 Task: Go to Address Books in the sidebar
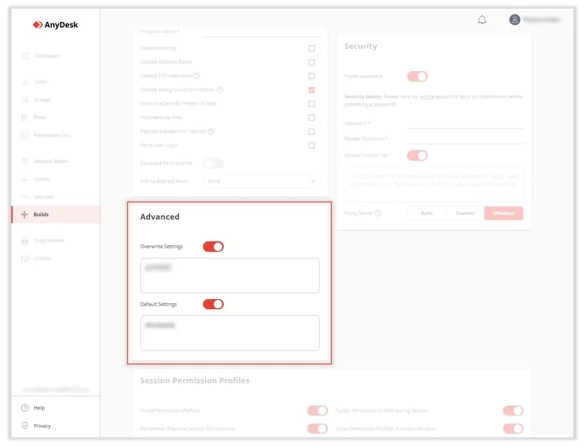45,161
